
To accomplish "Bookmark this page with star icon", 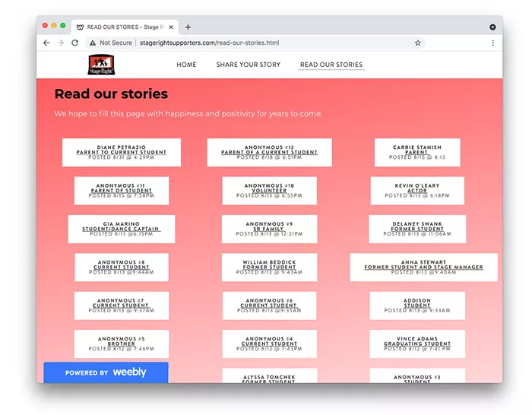I will 417,43.
